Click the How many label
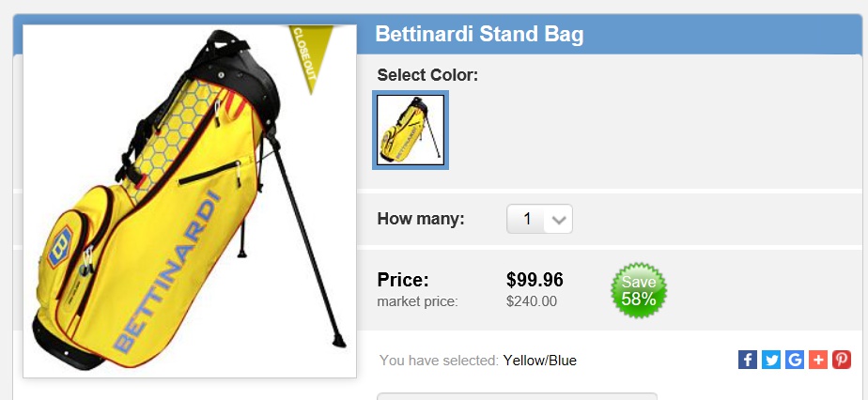The image size is (868, 400). coord(421,219)
